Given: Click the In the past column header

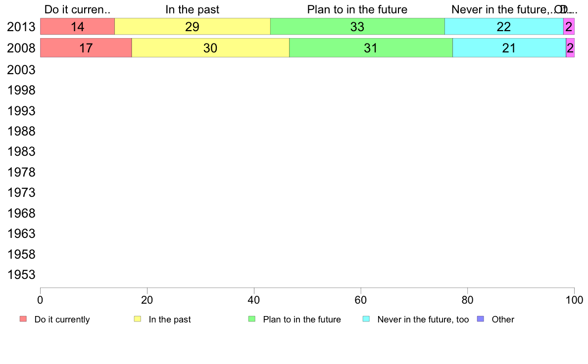Looking at the screenshot, I should [193, 9].
